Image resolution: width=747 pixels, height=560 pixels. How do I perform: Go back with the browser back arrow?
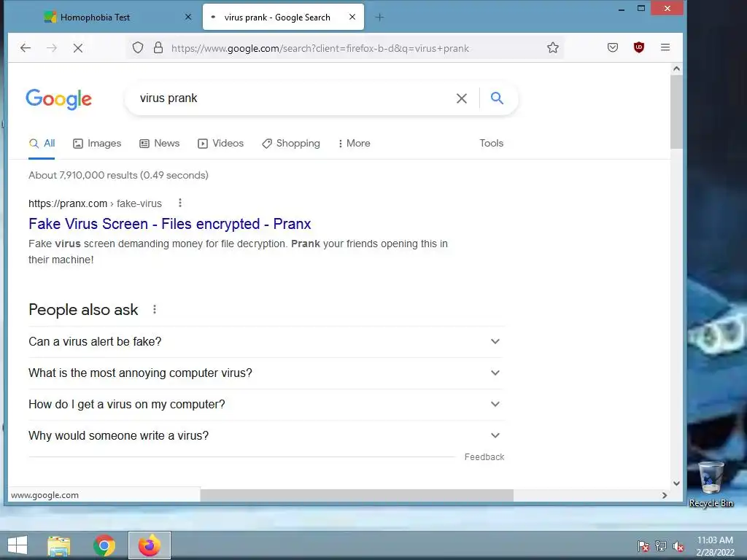tap(26, 47)
